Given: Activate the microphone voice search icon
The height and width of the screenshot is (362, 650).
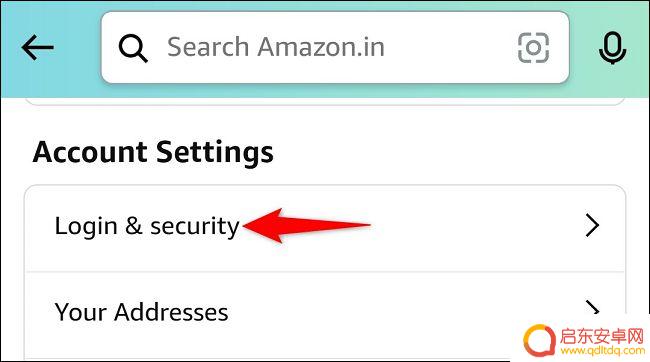Looking at the screenshot, I should point(612,48).
